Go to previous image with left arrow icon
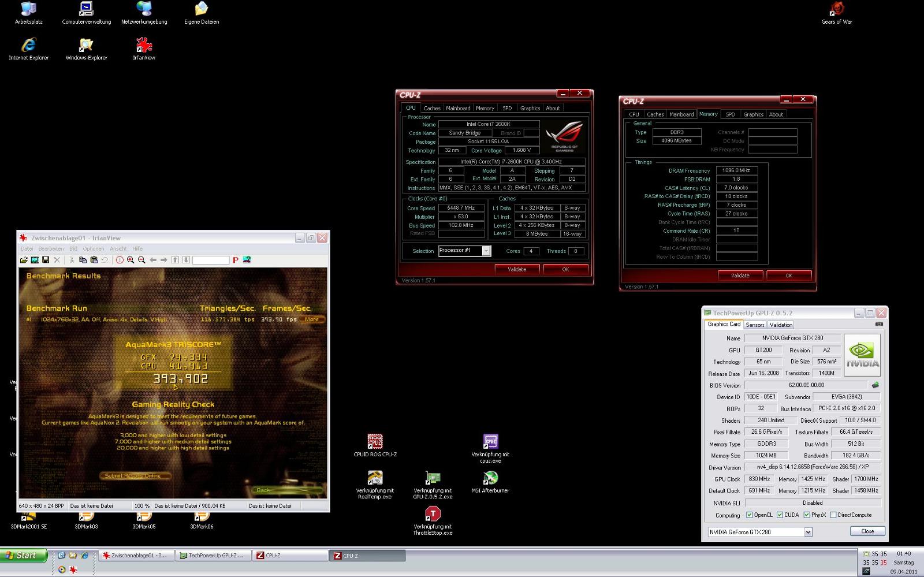This screenshot has height=577, width=924. (x=153, y=260)
